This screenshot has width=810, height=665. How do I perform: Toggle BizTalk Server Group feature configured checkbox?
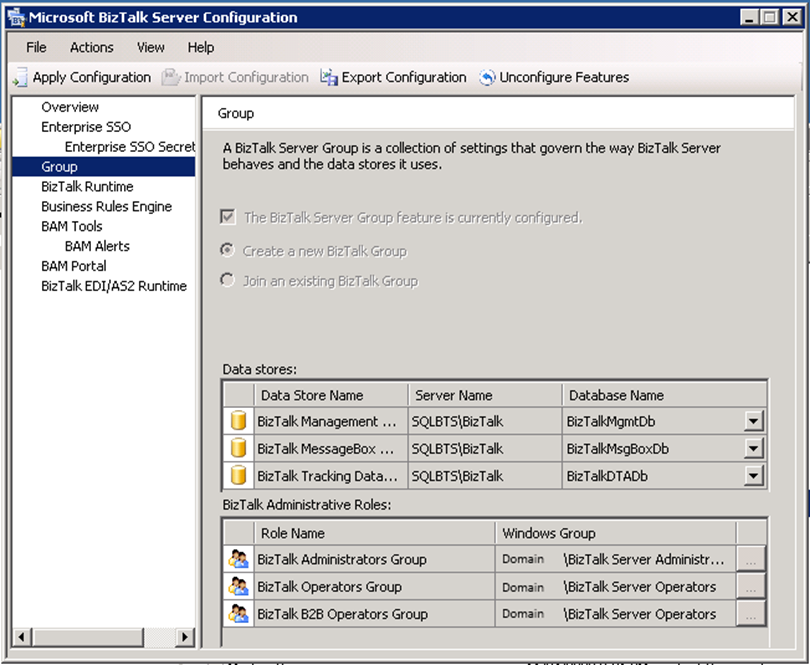pos(228,216)
